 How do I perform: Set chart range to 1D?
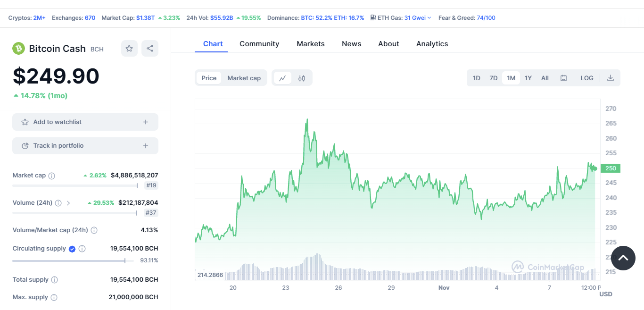click(477, 78)
